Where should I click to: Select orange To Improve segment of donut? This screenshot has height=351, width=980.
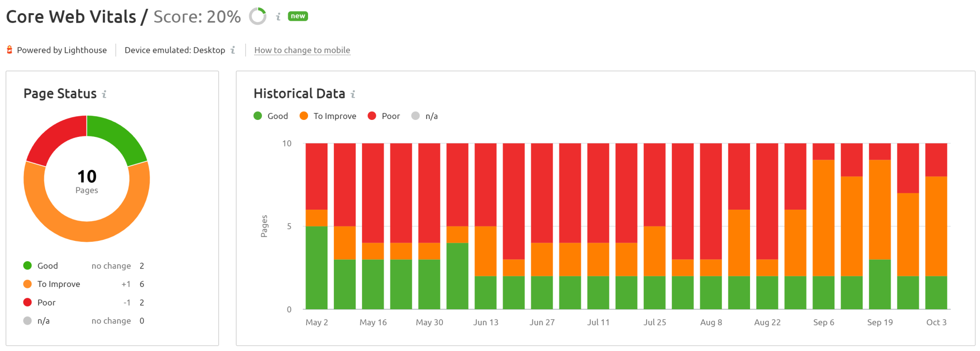tap(87, 232)
